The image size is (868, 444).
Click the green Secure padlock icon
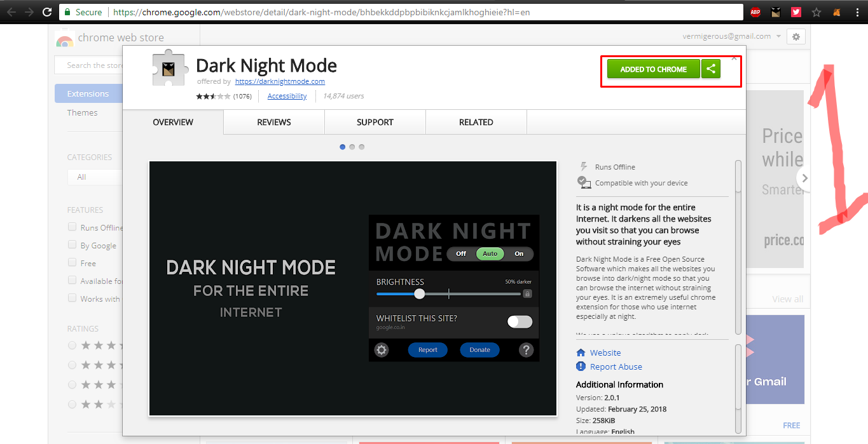[68, 12]
